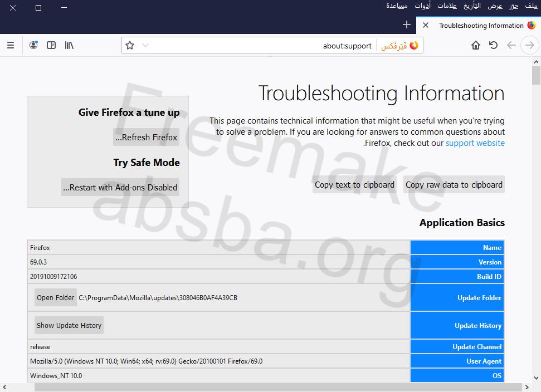
Task: Open the ملف (File) menu
Action: [x=531, y=6]
